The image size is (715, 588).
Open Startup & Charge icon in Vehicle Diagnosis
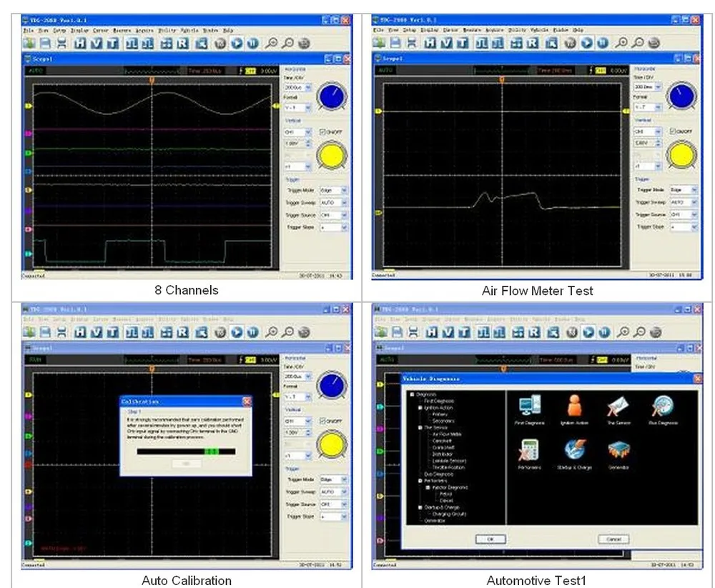(x=574, y=450)
